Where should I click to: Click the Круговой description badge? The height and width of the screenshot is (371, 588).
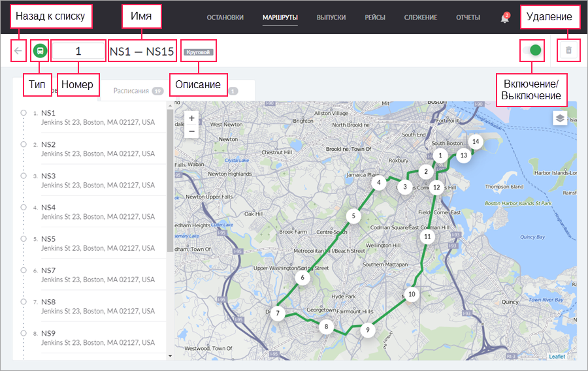pos(199,52)
